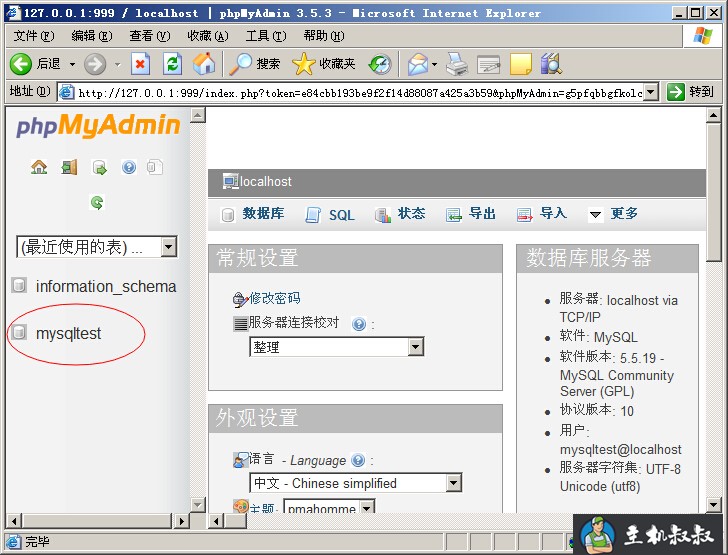Open the Mail icon dropdown arrow
Screen dimensions: 728x555
pyautogui.click(x=435, y=64)
